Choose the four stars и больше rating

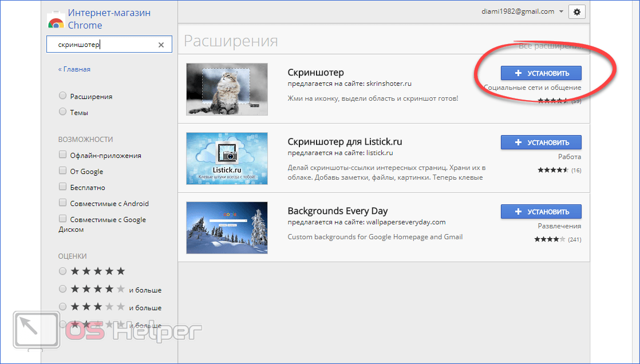62,289
